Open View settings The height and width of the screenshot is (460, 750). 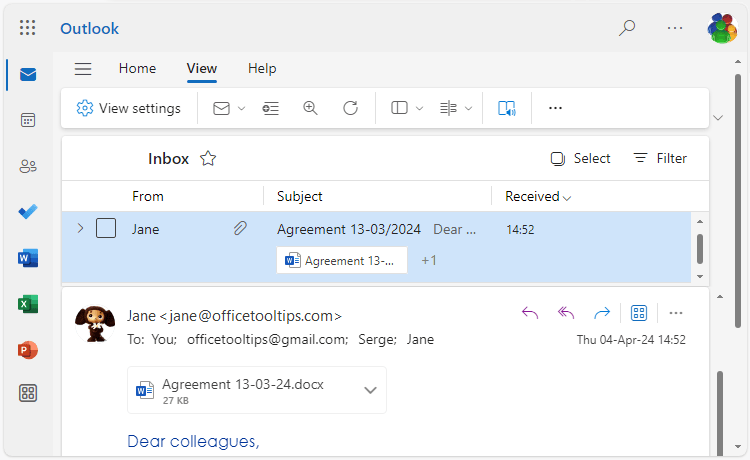[128, 108]
